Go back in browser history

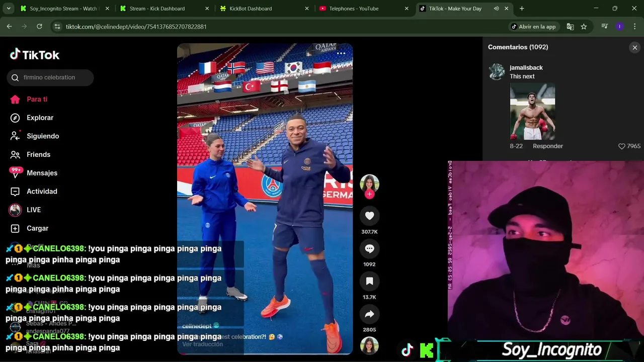click(x=9, y=27)
